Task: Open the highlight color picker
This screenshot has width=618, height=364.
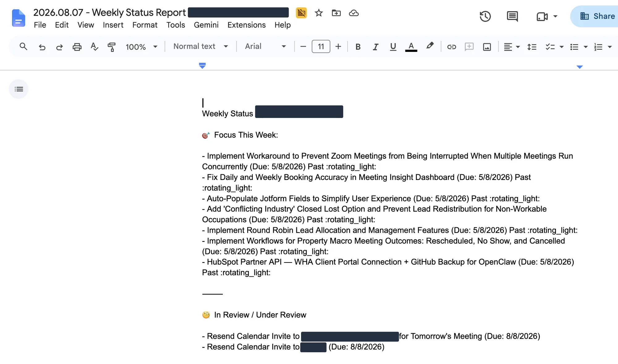Action: coord(430,46)
